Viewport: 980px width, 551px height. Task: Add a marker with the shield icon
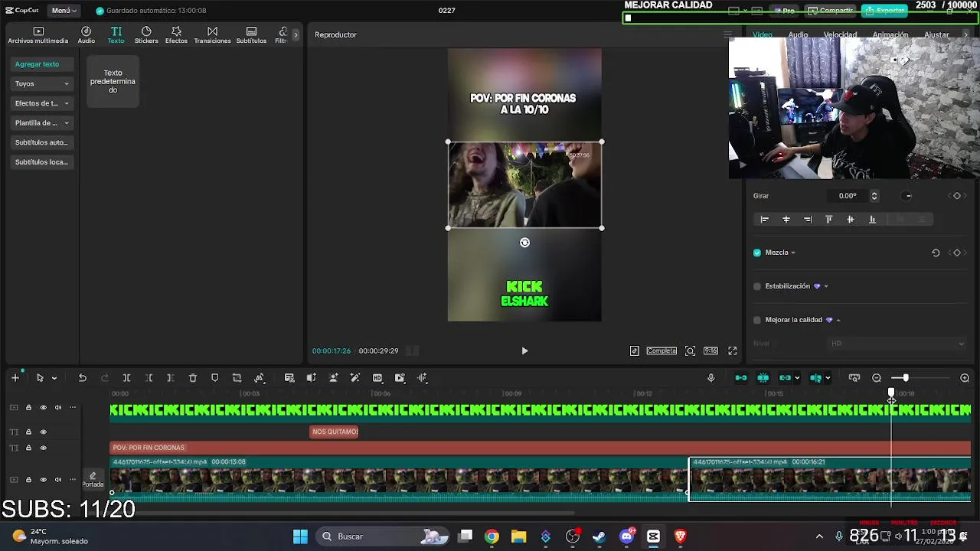click(214, 378)
